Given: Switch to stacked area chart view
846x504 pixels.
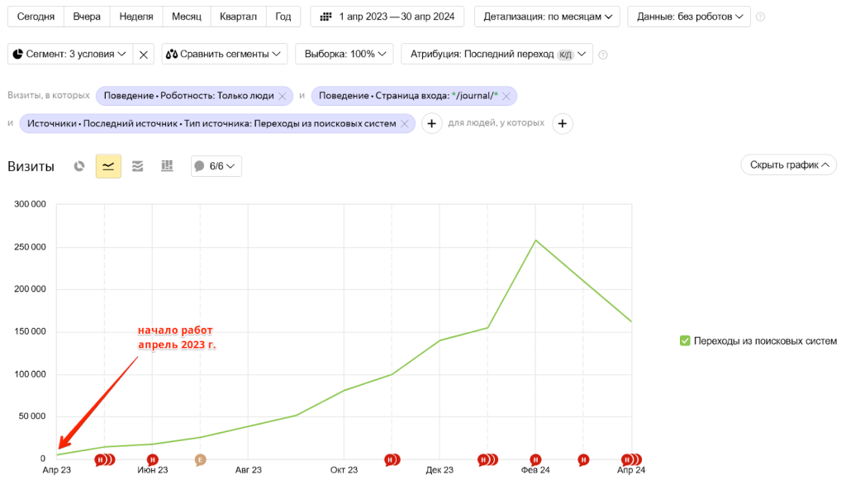Looking at the screenshot, I should pos(138,166).
